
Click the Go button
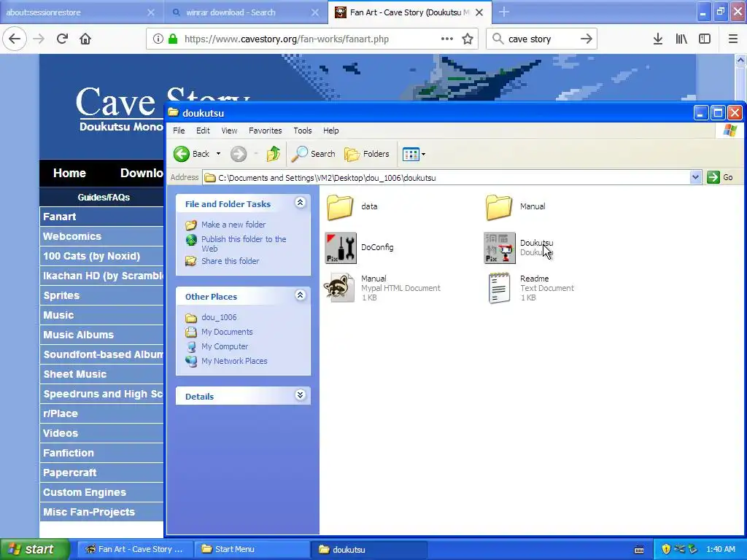[x=720, y=178]
